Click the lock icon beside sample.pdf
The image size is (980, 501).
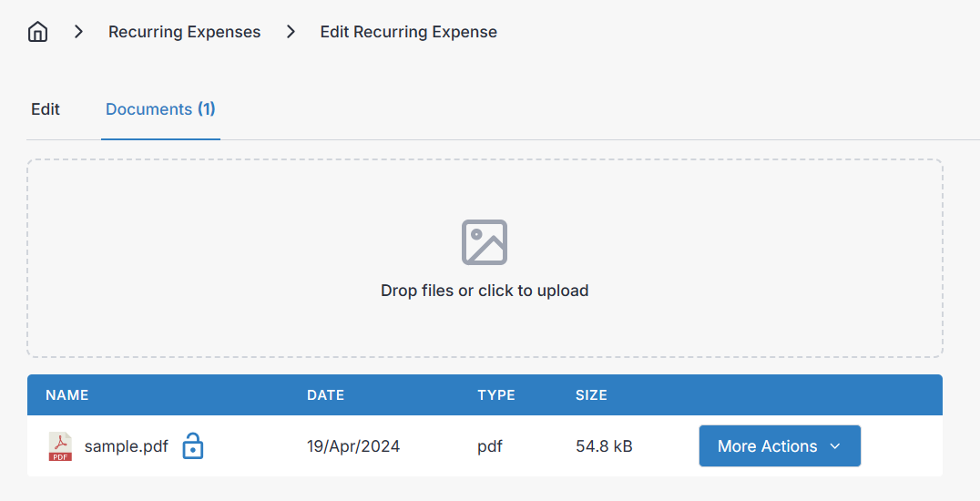coord(192,446)
